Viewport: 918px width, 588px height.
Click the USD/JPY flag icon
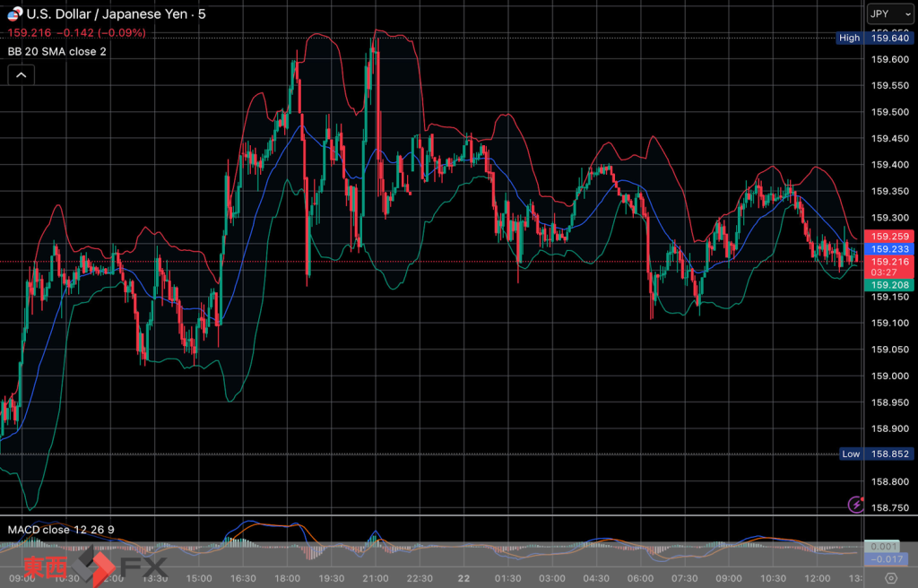[15, 14]
